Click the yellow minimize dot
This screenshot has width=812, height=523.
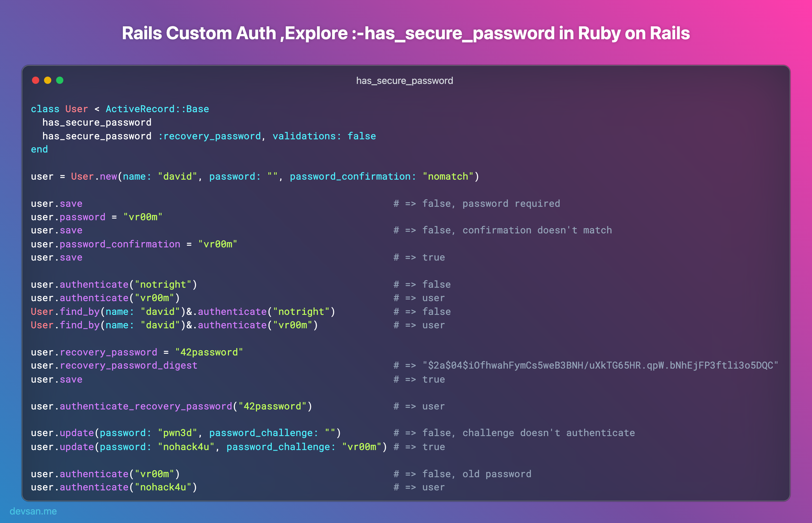47,80
